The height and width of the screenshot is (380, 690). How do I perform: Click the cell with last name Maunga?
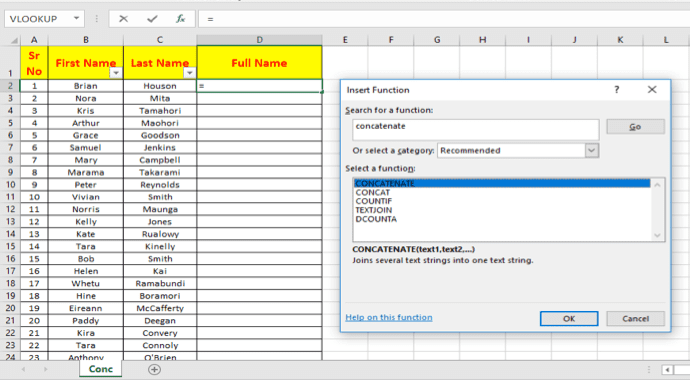click(x=160, y=209)
